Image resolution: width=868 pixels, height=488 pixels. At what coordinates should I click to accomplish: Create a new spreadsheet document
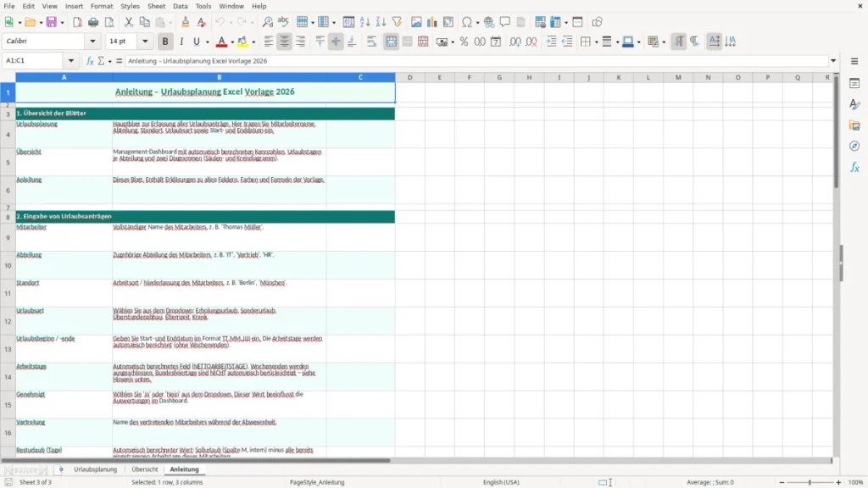pyautogui.click(x=8, y=22)
